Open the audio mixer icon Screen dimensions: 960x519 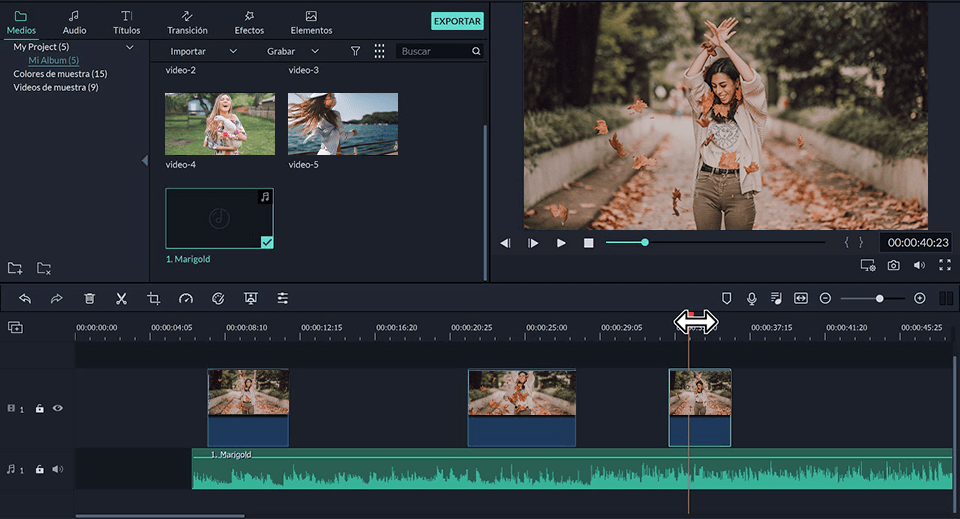click(x=776, y=299)
